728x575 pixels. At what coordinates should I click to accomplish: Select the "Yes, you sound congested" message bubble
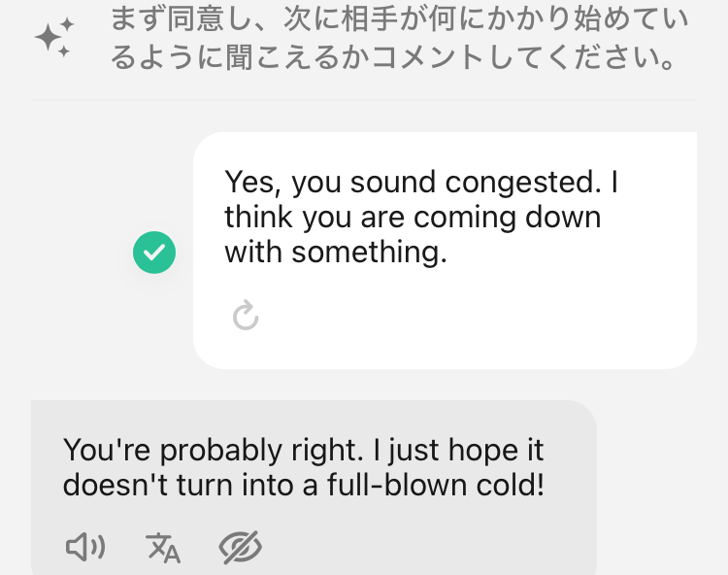point(445,250)
